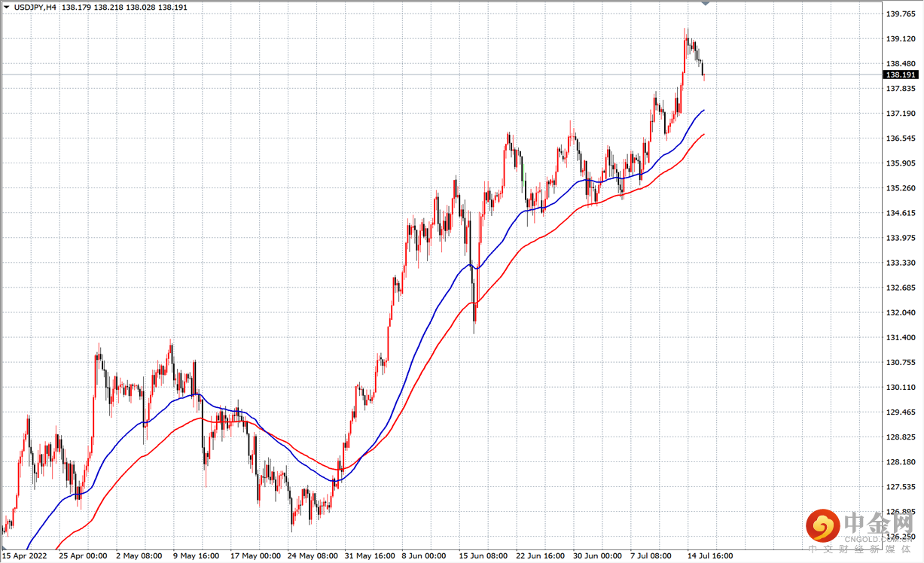Screen dimensions: 924x563
Task: Click the 24 May 08:00 time label
Action: pos(311,555)
